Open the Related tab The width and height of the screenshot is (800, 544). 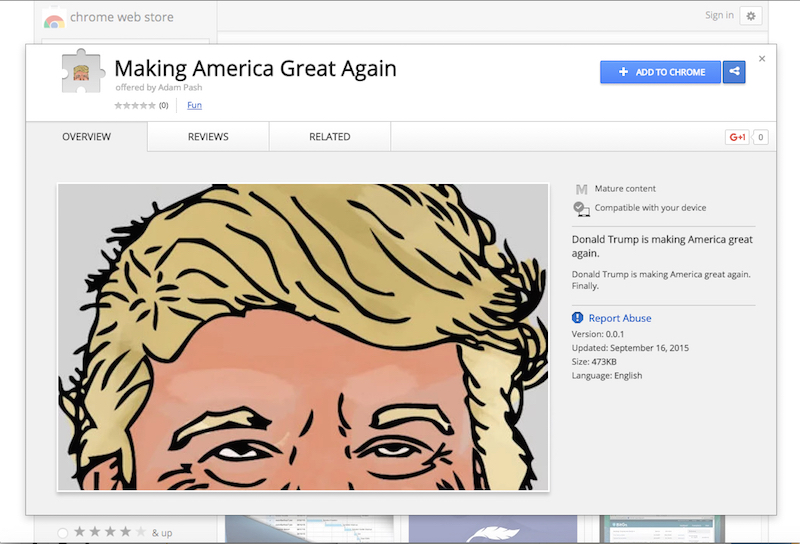pos(330,137)
